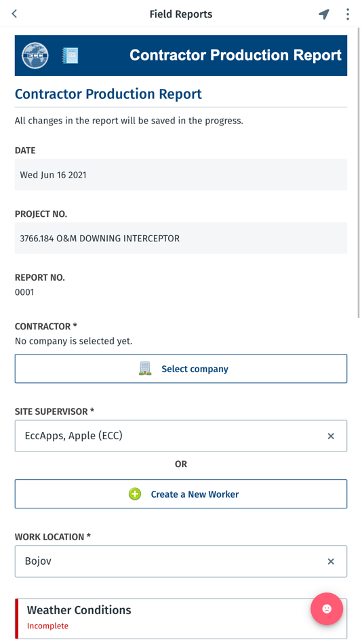Click the page scrollbar on the right

tap(359, 174)
